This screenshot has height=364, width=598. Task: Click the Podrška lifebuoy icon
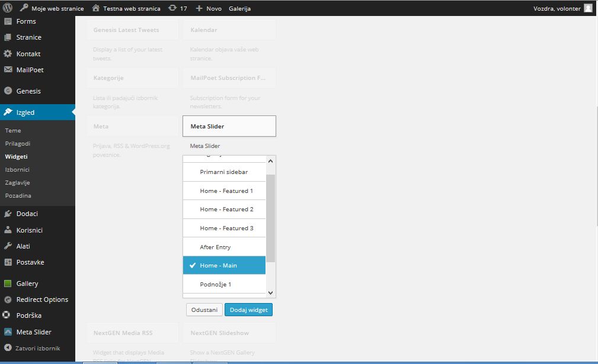tap(6, 315)
